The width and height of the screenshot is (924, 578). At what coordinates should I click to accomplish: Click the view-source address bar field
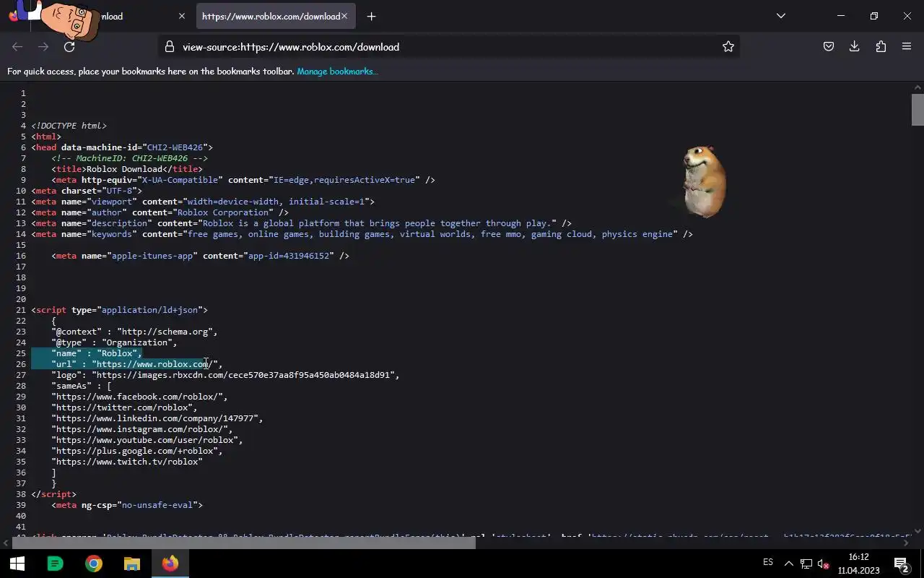(448, 46)
